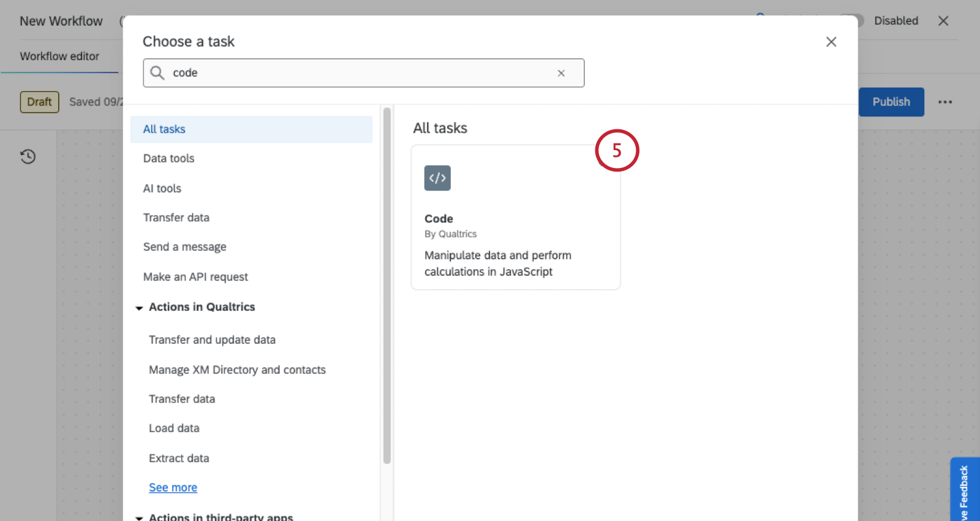Select the Send a message category
The height and width of the screenshot is (521, 980).
pyautogui.click(x=184, y=247)
